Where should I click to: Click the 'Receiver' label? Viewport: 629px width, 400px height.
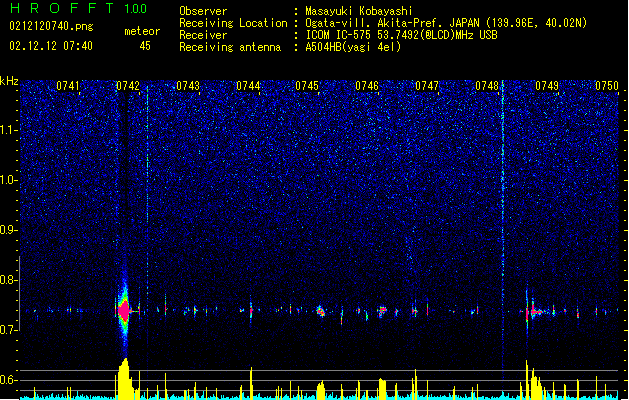pyautogui.click(x=203, y=35)
